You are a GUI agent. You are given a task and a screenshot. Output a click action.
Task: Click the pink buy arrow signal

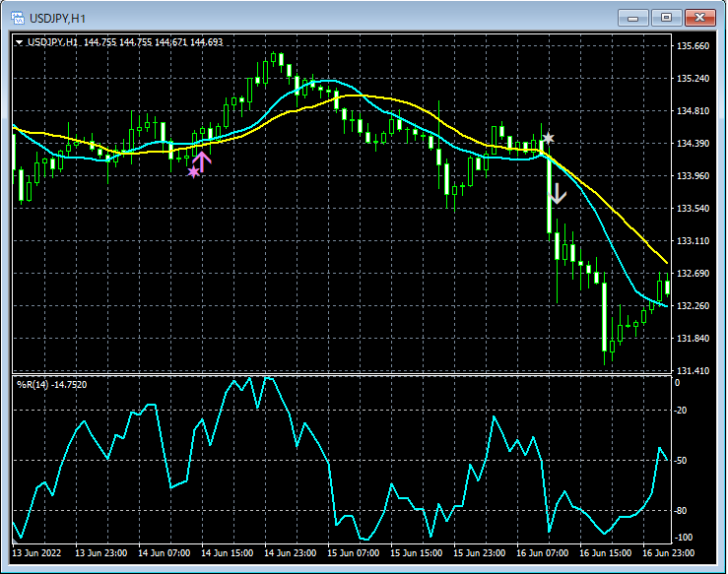pyautogui.click(x=203, y=161)
